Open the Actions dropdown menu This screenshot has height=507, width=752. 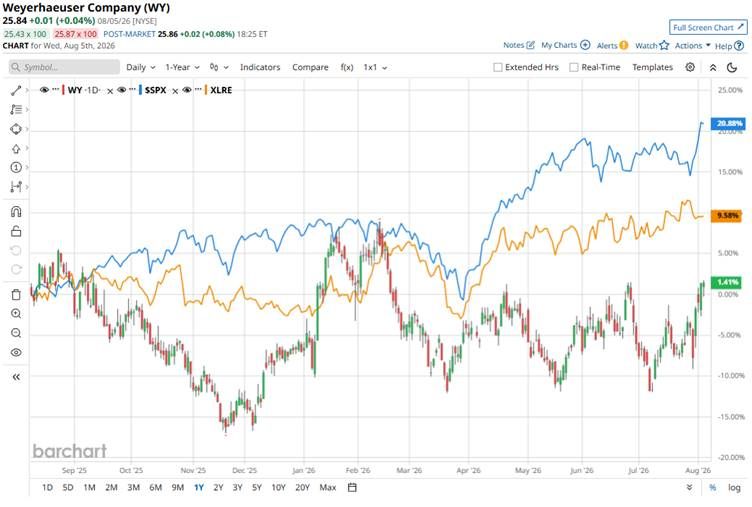pos(693,46)
